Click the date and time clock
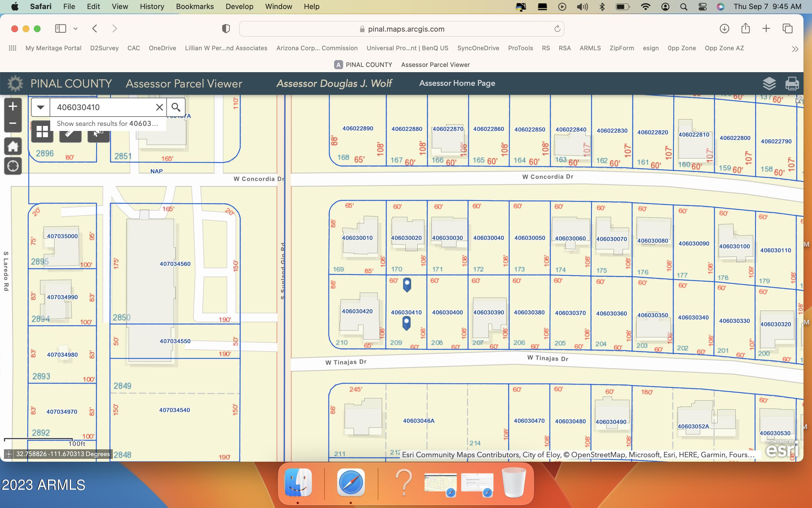Viewport: 812px width, 508px height. 767,7
